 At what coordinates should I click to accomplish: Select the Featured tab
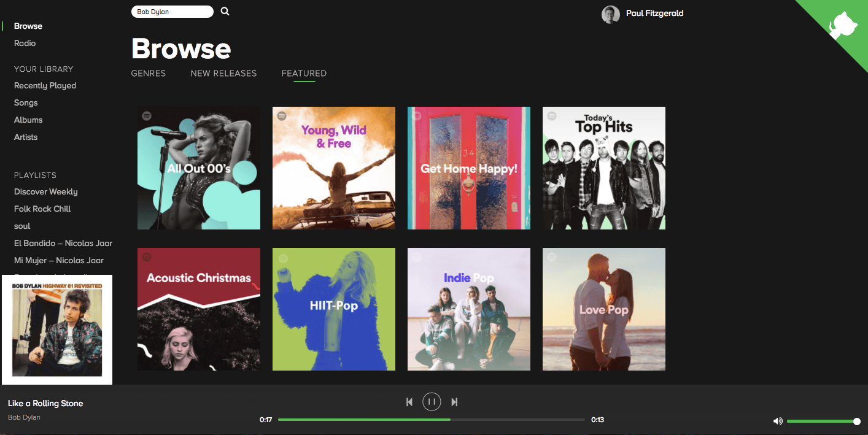coord(304,73)
